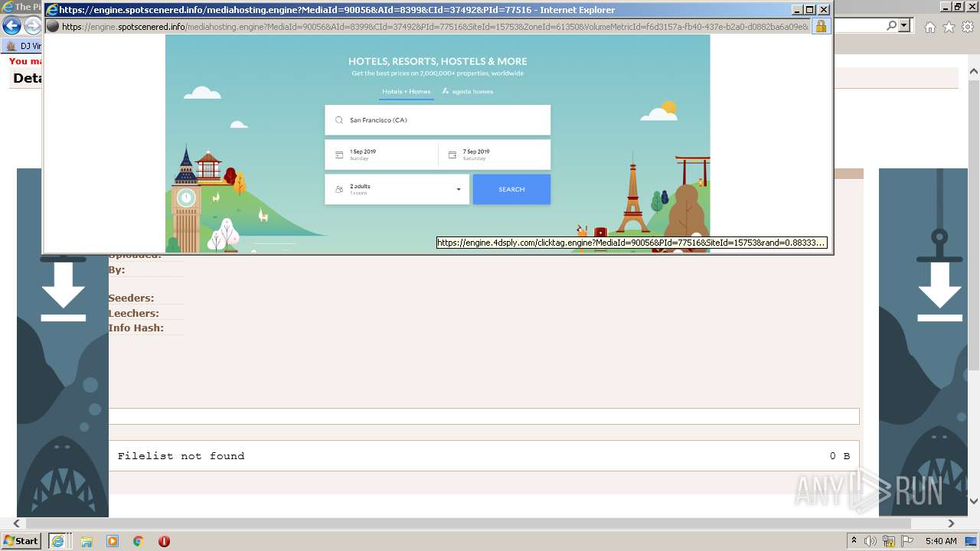Click the HOTELS, RESORTS, HOSTELS & MORE heading

[x=438, y=61]
